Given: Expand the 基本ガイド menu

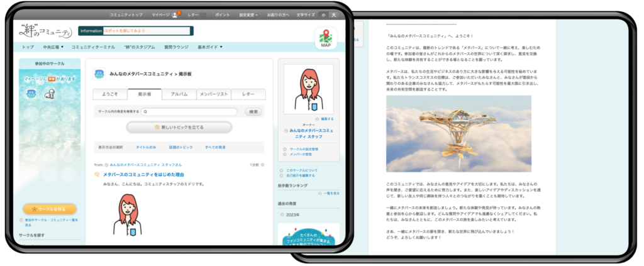Looking at the screenshot, I should tap(210, 47).
